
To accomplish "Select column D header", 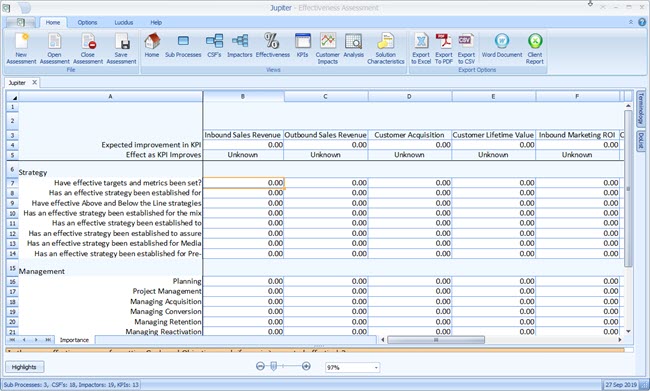I will click(x=410, y=97).
